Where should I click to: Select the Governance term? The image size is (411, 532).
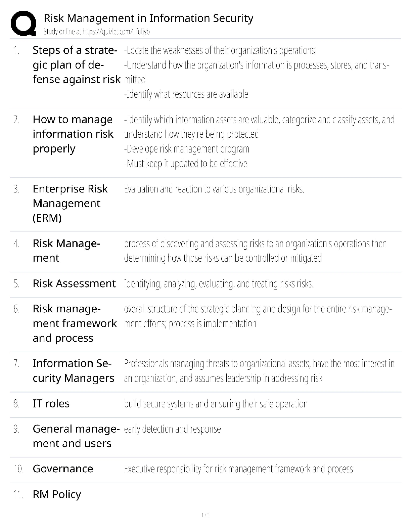pos(63,469)
